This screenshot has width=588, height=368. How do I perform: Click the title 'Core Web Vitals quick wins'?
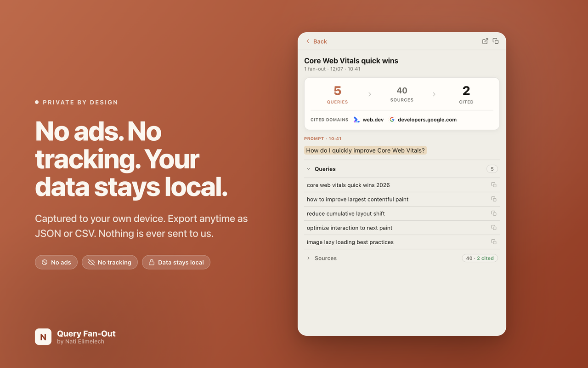[351, 61]
